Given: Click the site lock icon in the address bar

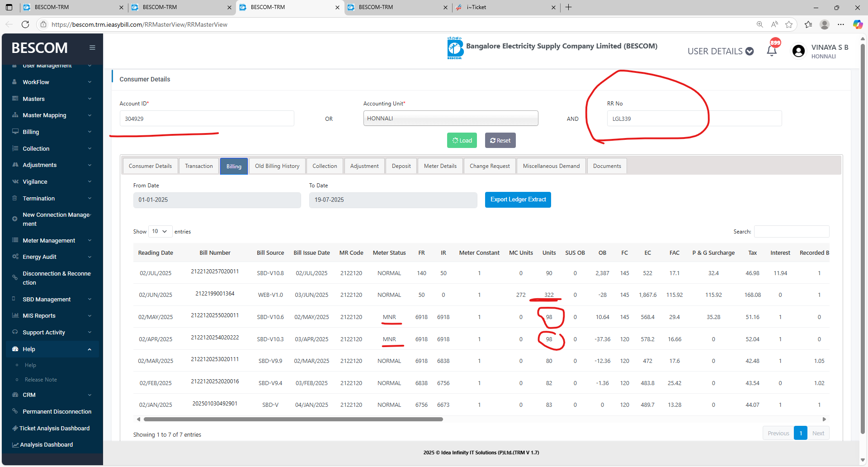Looking at the screenshot, I should pyautogui.click(x=43, y=24).
